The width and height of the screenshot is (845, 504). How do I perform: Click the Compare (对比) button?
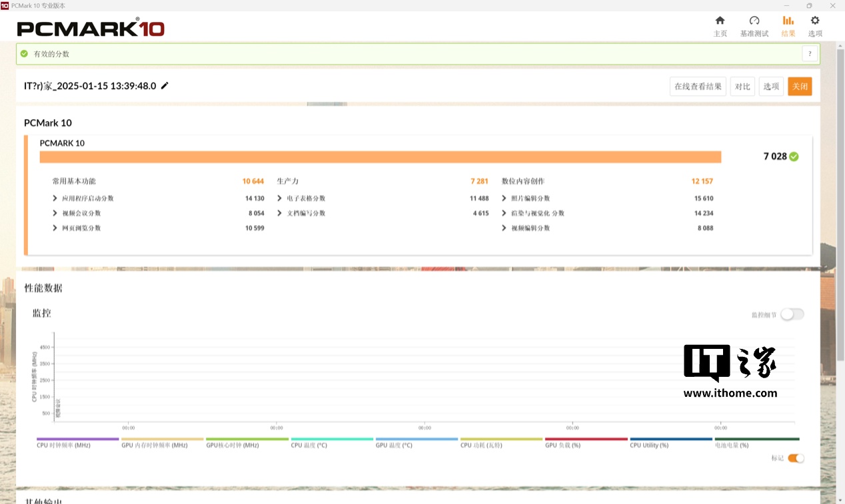(742, 87)
